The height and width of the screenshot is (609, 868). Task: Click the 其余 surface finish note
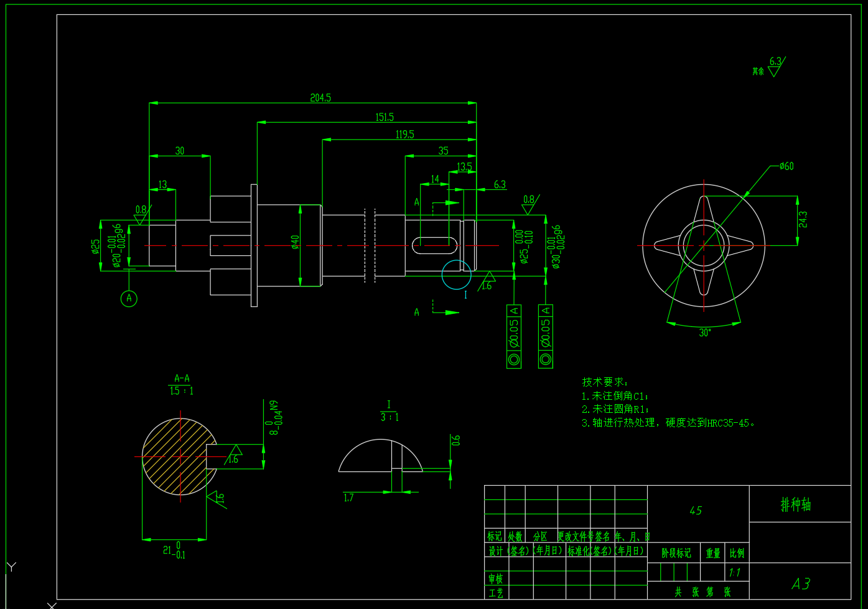pyautogui.click(x=758, y=72)
